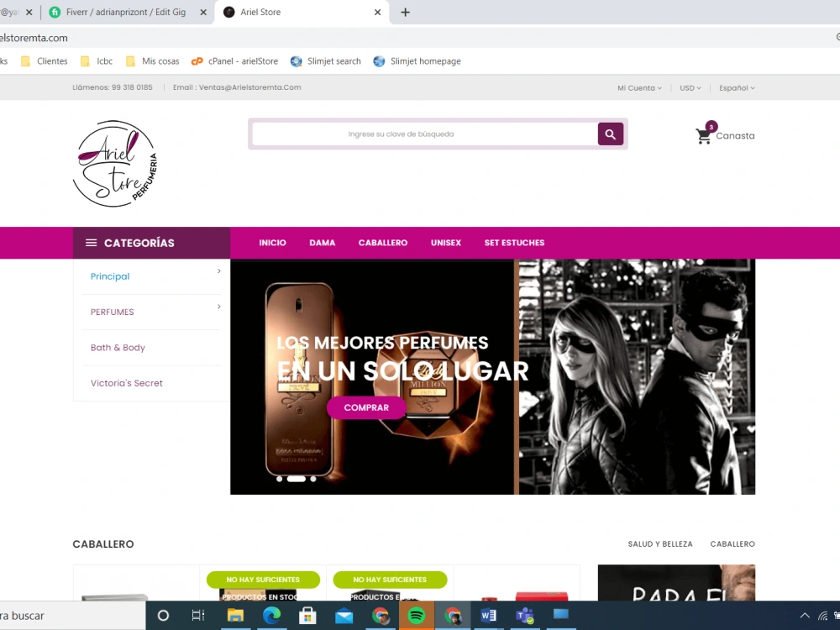Click the Llámenos 99 318 0185 text

(x=113, y=87)
